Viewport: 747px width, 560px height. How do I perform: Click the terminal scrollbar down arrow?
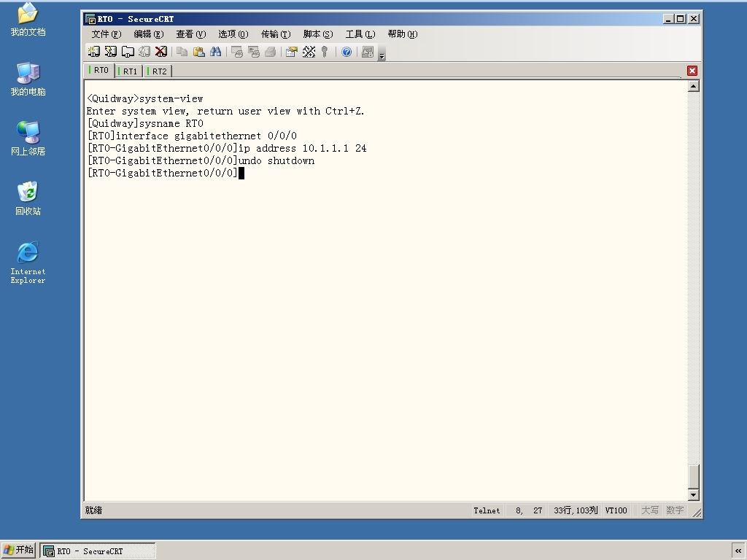click(x=694, y=495)
